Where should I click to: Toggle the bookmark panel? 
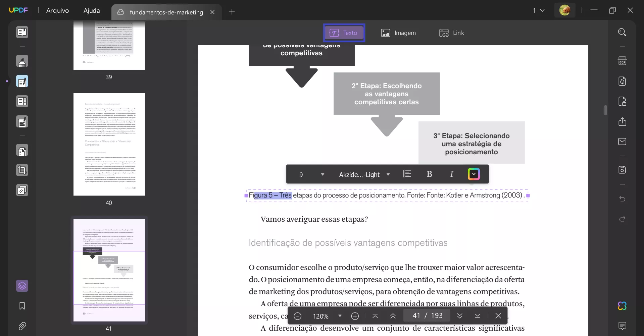click(x=22, y=306)
